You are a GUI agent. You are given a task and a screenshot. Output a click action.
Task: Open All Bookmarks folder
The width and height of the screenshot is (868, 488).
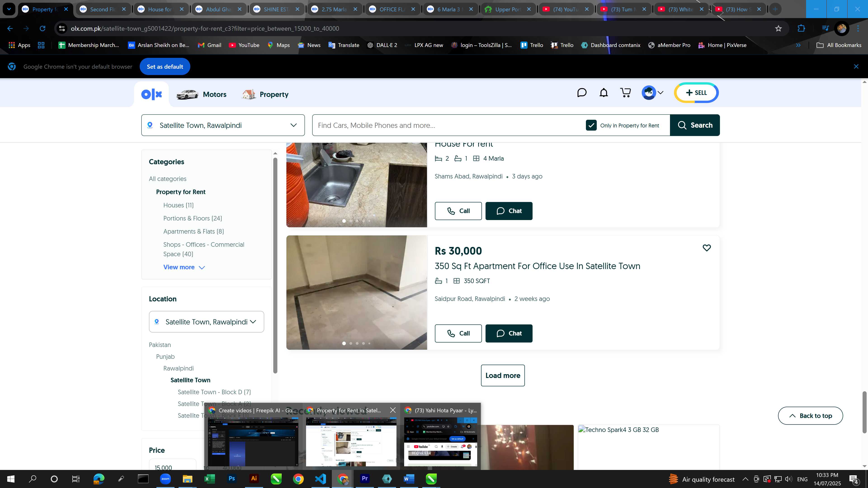839,45
